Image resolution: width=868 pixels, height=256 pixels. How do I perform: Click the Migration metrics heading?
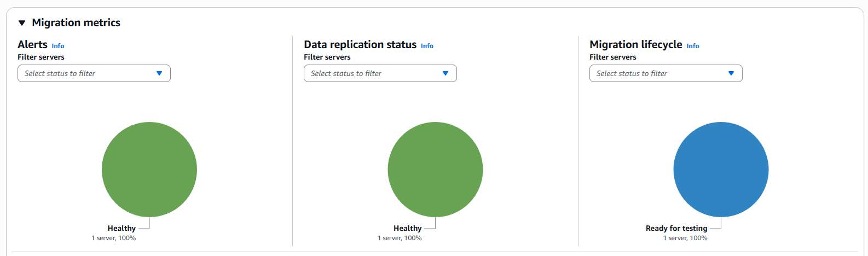pyautogui.click(x=76, y=22)
